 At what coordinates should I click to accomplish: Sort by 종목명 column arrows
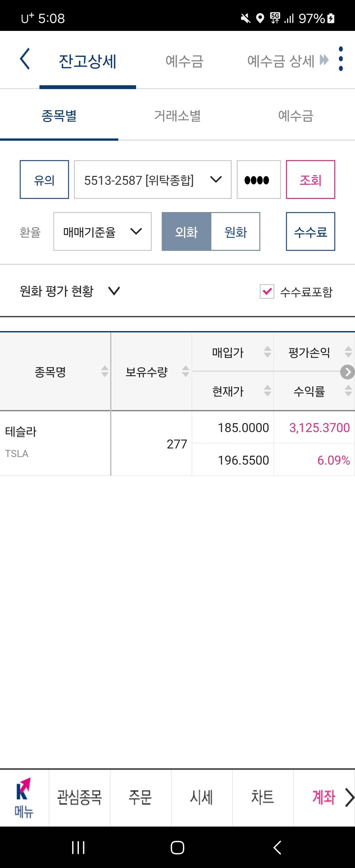105,371
